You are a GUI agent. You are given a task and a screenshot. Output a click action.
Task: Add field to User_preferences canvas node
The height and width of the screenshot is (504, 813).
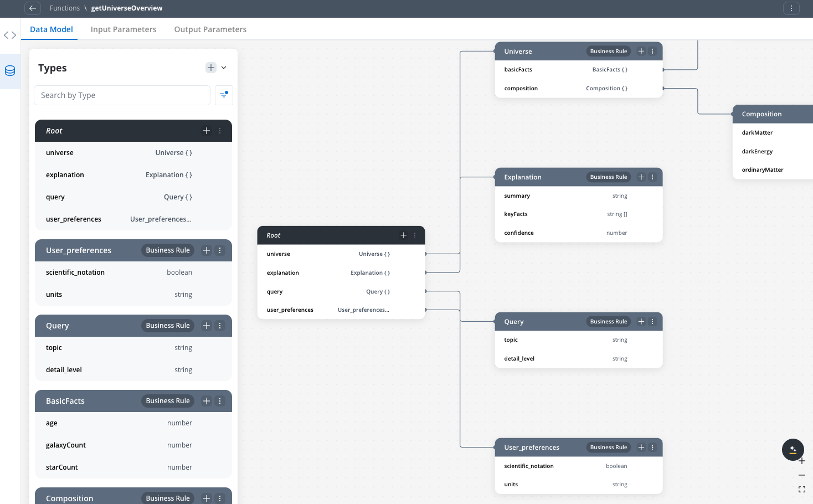(x=641, y=448)
